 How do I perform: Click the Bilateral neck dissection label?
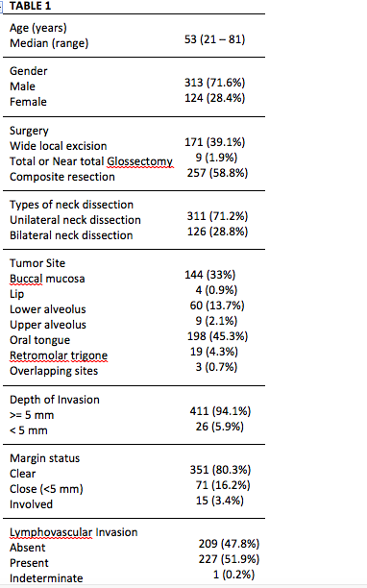pyautogui.click(x=71, y=235)
